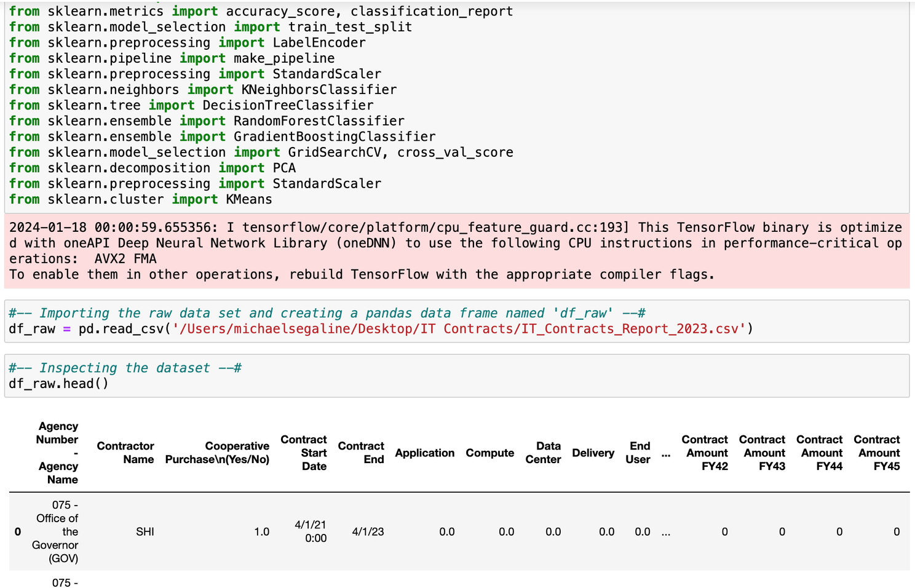This screenshot has width=915, height=588.
Task: Click the 'Cooperative Purchase' column header
Action: tap(217, 453)
